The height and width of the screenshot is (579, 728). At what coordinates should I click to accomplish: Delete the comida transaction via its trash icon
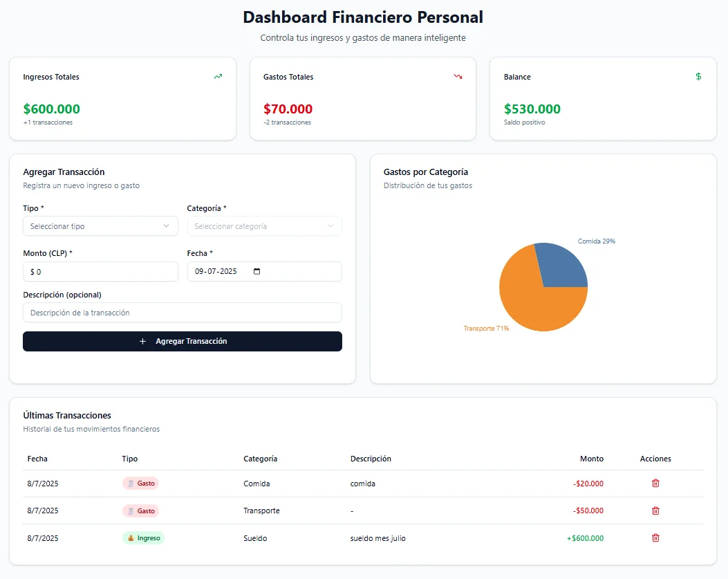(x=655, y=483)
